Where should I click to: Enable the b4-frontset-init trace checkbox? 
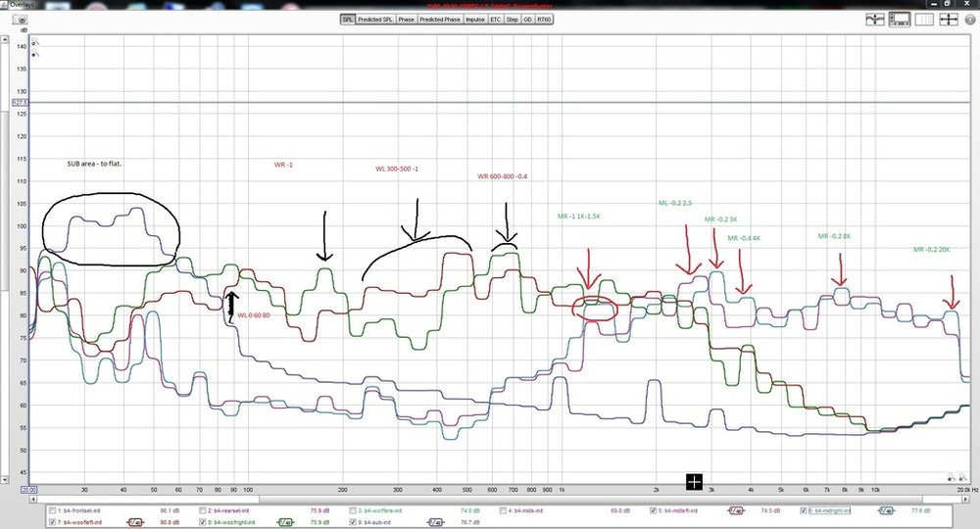click(53, 511)
